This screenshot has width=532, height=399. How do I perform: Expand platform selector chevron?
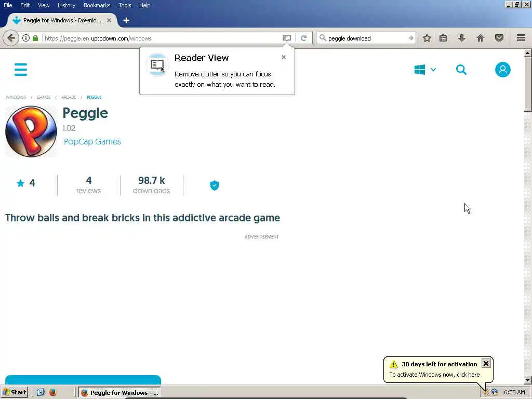click(433, 70)
